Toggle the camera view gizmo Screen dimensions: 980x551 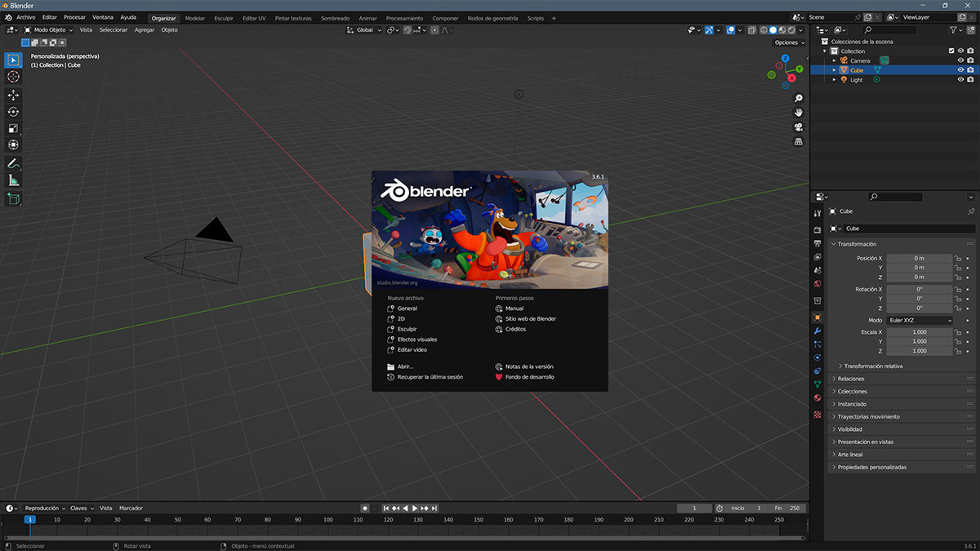pyautogui.click(x=799, y=127)
